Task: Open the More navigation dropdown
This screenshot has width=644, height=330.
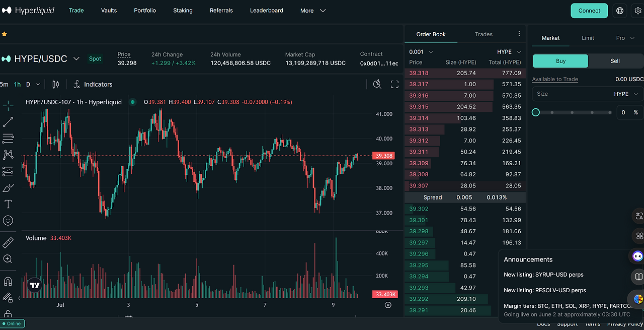Action: coord(313,11)
